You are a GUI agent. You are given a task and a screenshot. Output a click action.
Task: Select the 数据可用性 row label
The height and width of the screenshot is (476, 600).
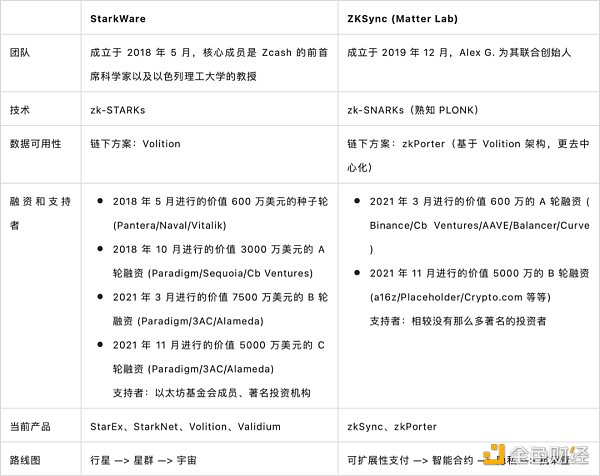(x=35, y=143)
